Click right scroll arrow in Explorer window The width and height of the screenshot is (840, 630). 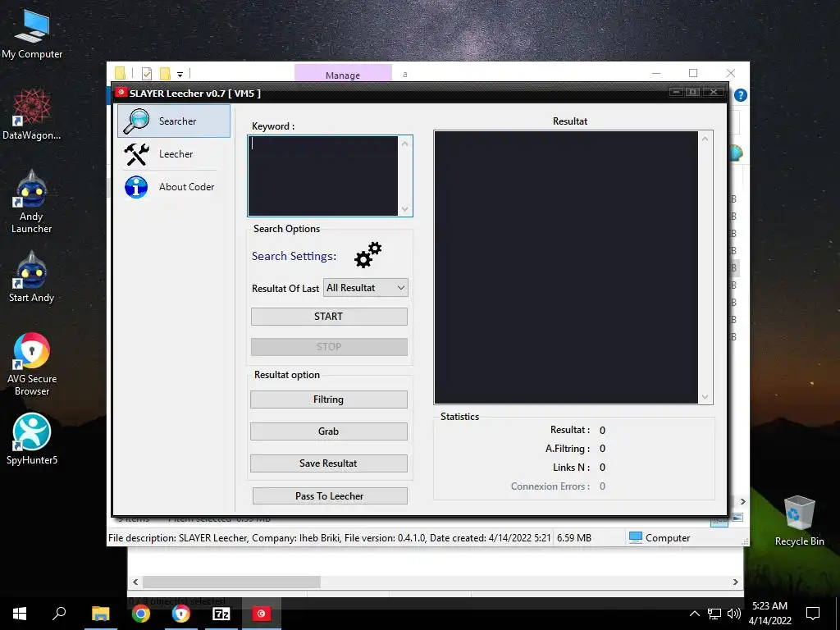pyautogui.click(x=742, y=501)
